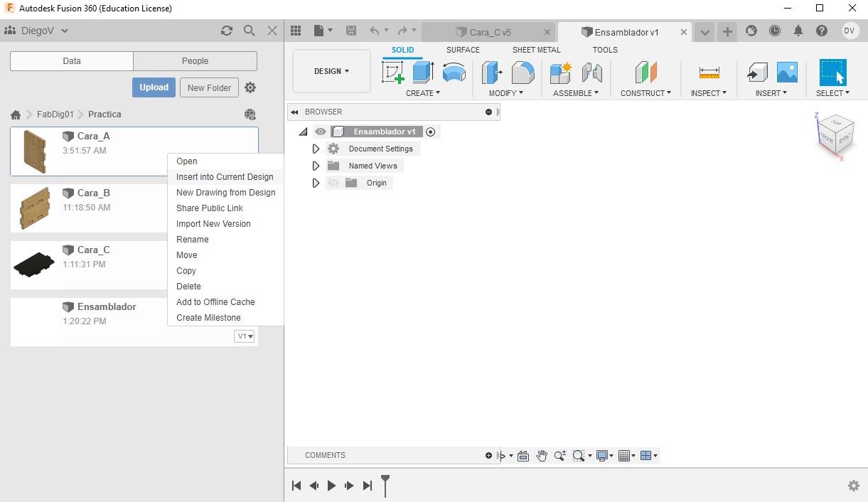
Task: Choose Insert into Current Design
Action: [x=225, y=177]
